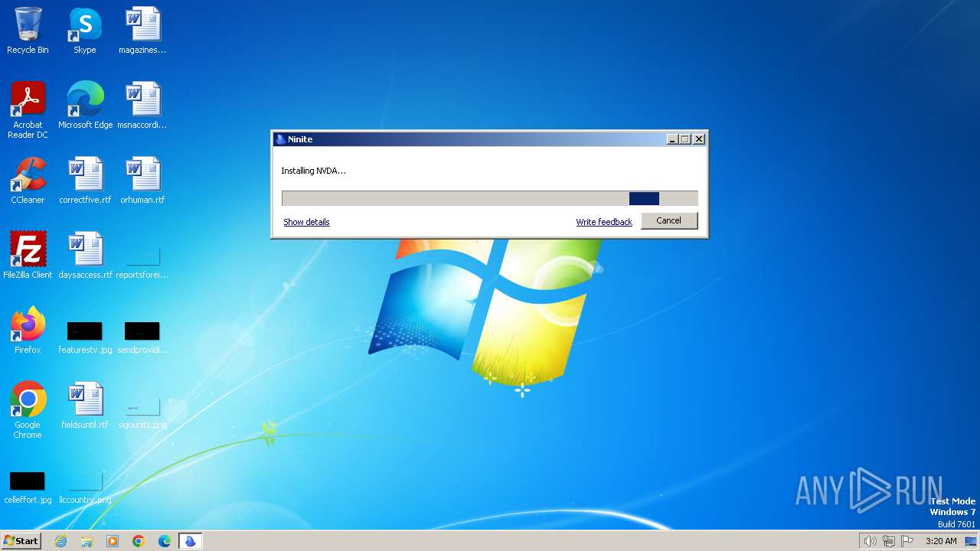Open Action Center flag icon
Viewport: 980px width, 551px height.
pyautogui.click(x=908, y=541)
